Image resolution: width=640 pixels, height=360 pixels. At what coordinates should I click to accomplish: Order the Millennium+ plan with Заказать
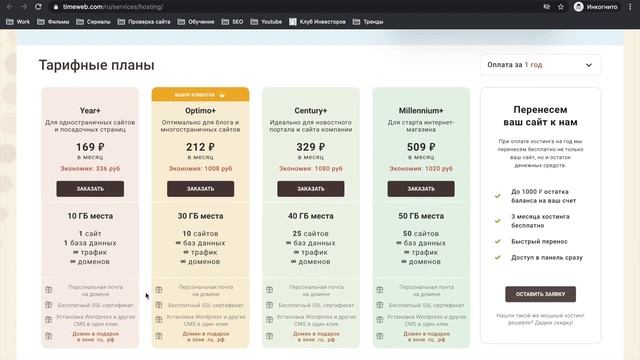pos(421,189)
